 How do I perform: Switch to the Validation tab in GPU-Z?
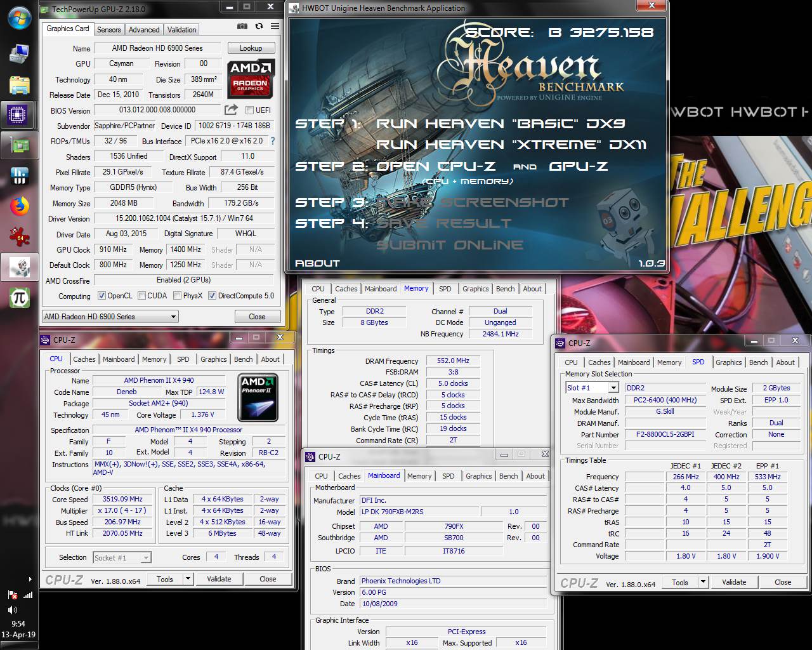pos(182,30)
